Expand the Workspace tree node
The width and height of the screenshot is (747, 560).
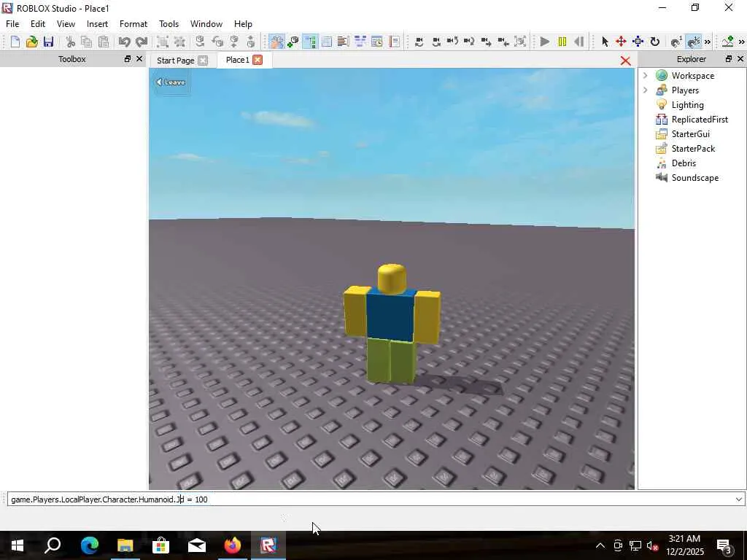[x=646, y=75]
